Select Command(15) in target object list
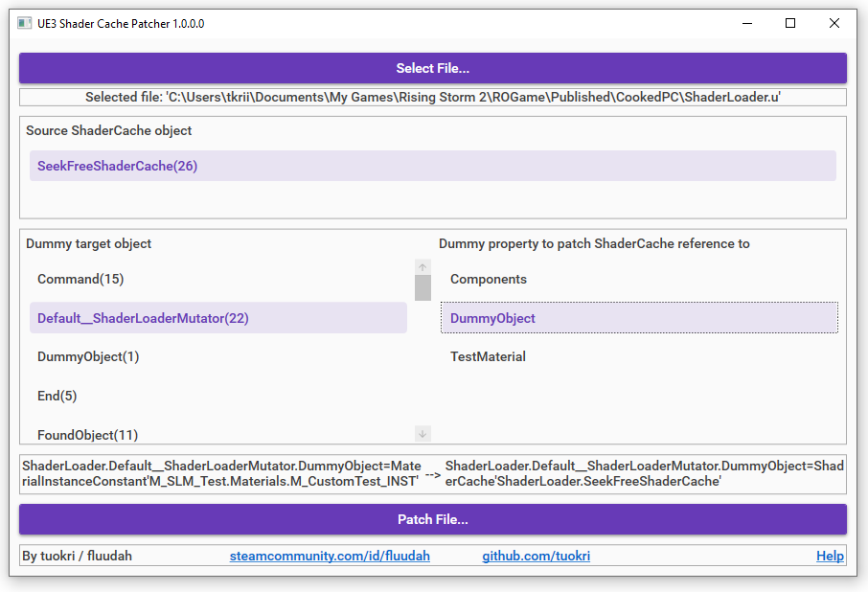The height and width of the screenshot is (592, 868). point(218,279)
